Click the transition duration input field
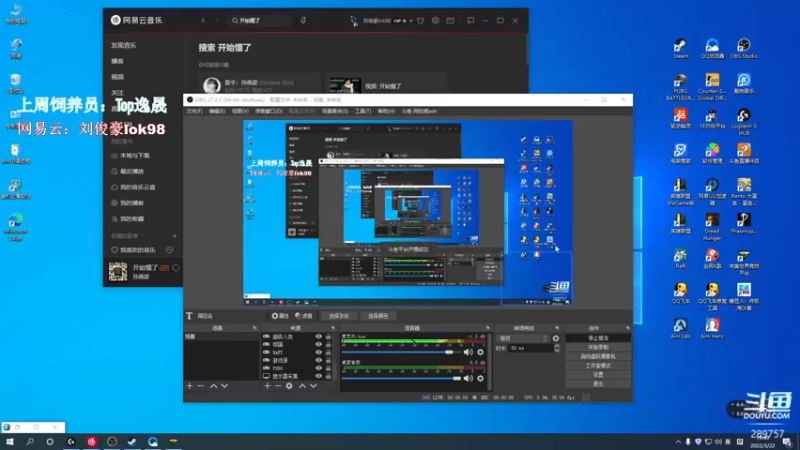 530,348
